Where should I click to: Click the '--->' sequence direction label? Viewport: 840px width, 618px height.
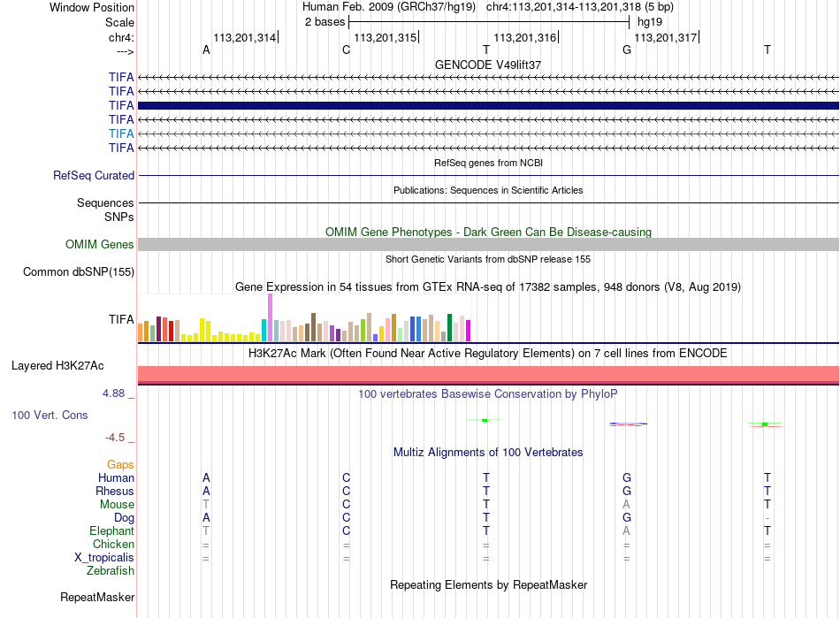pyautogui.click(x=125, y=51)
